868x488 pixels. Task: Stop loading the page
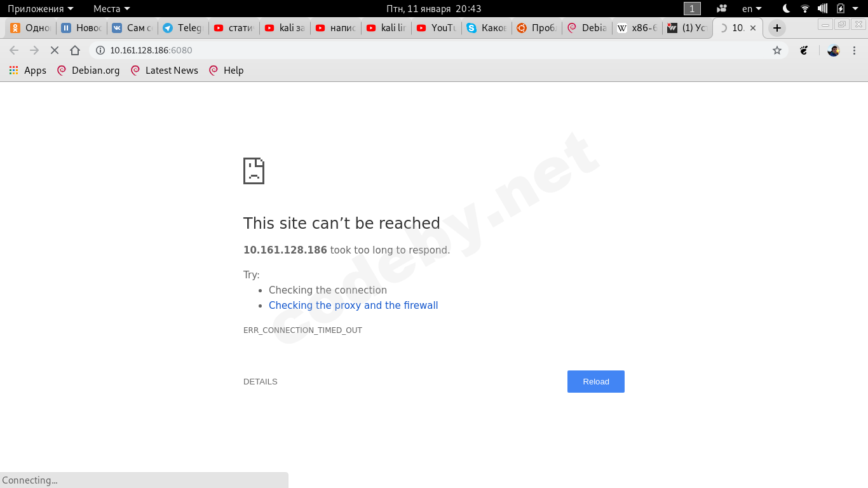tap(55, 50)
